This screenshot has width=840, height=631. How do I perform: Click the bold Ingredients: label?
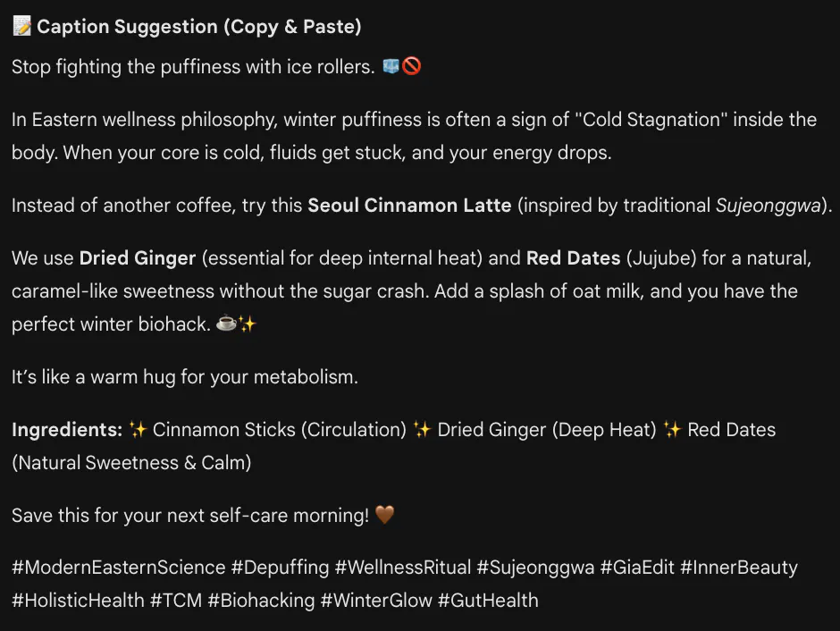coord(67,430)
